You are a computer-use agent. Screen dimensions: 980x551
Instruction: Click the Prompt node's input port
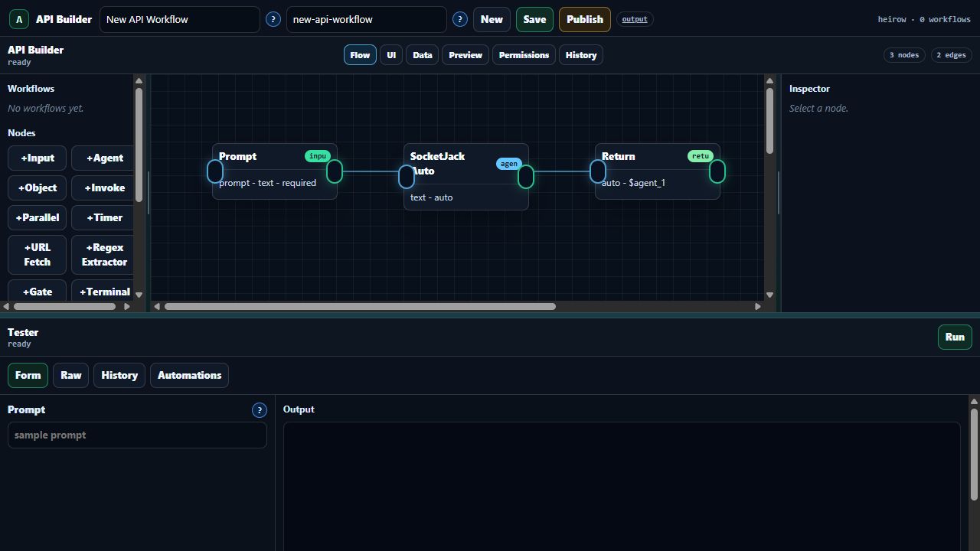coord(215,171)
